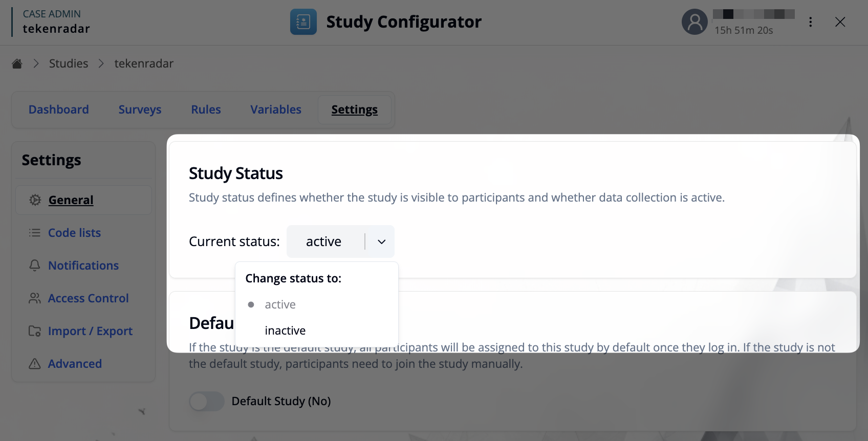Select the active status option
868x441 pixels.
(x=280, y=304)
